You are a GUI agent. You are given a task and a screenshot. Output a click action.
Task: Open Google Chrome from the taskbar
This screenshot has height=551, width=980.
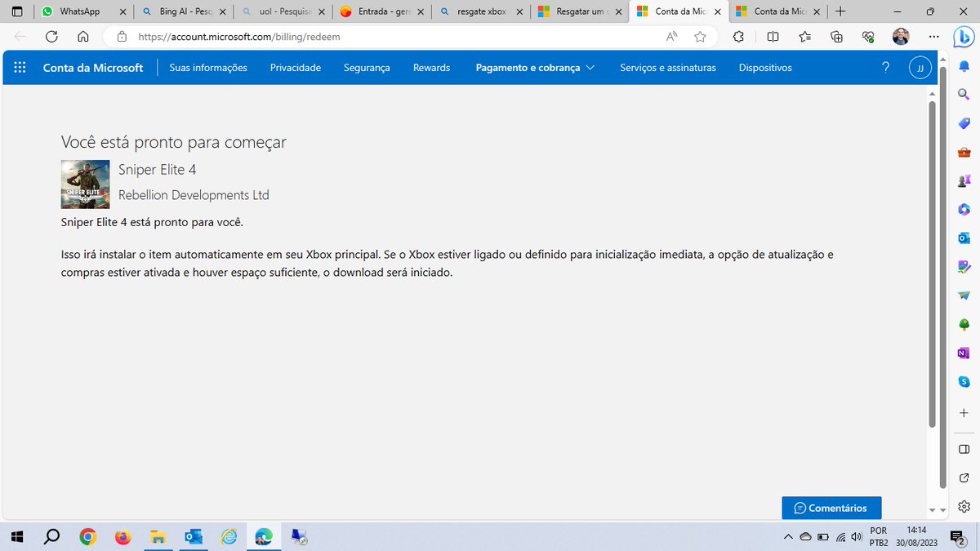click(x=88, y=536)
